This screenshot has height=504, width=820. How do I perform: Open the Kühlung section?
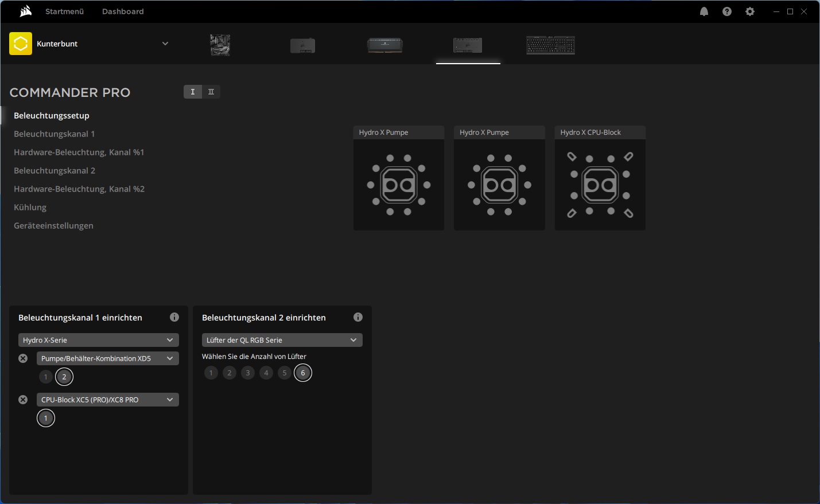click(30, 207)
